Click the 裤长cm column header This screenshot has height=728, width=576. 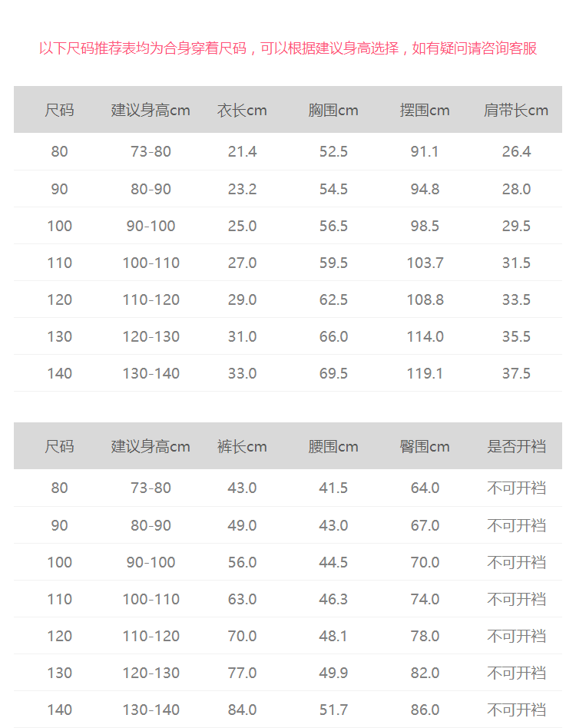[242, 447]
